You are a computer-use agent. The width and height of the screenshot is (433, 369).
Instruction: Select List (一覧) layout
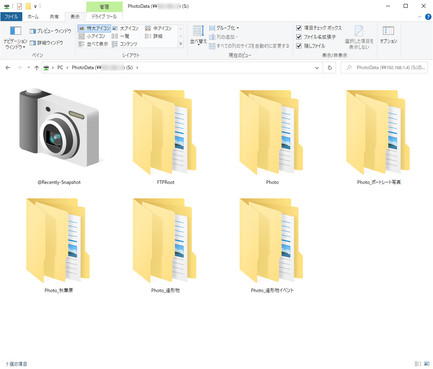pyautogui.click(x=121, y=36)
